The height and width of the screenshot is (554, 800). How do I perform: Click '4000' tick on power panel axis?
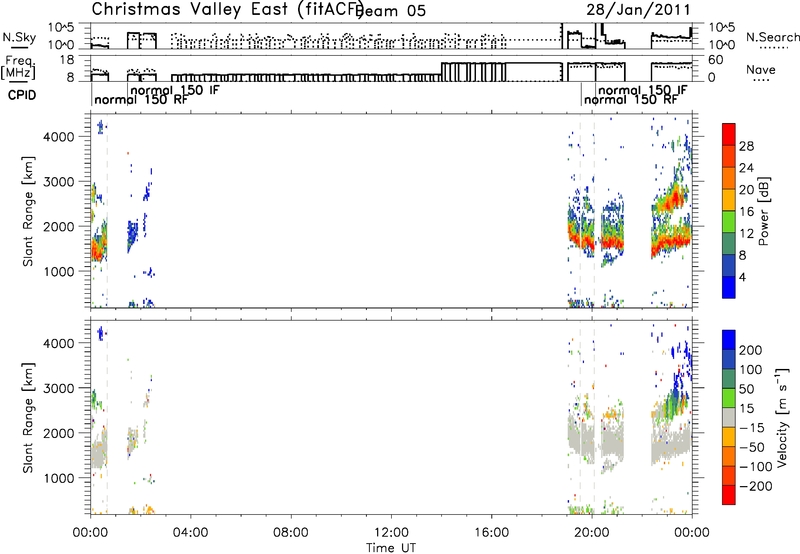[x=59, y=137]
